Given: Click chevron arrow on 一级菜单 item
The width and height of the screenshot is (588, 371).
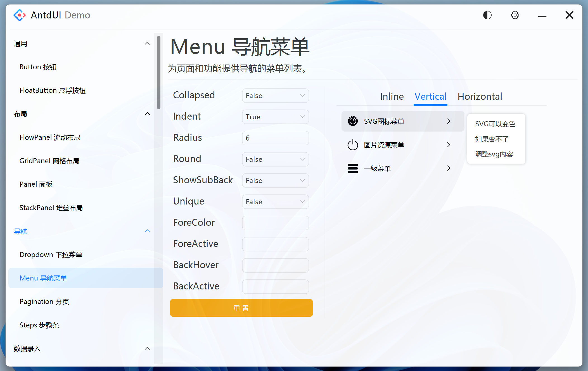Looking at the screenshot, I should coord(449,168).
